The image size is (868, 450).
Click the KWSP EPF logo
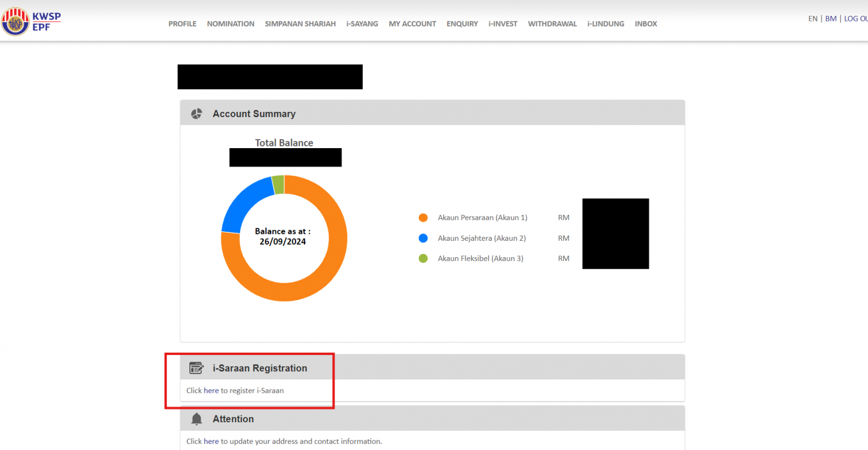click(31, 20)
